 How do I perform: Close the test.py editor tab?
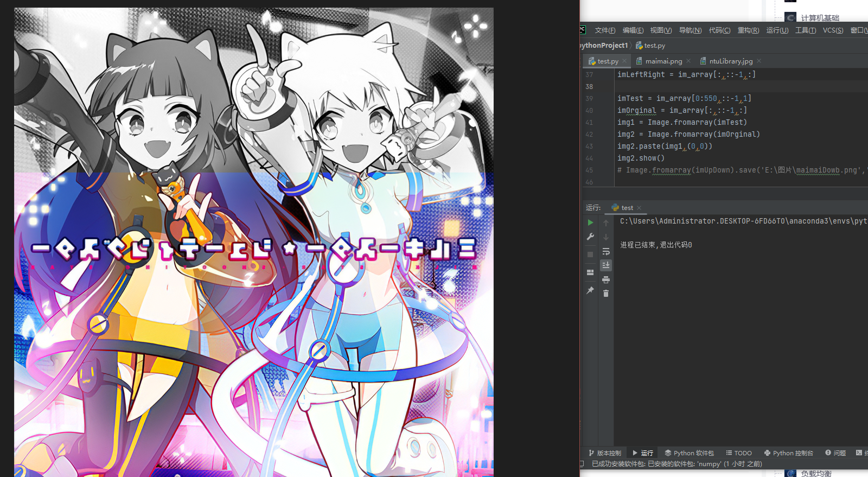[624, 61]
